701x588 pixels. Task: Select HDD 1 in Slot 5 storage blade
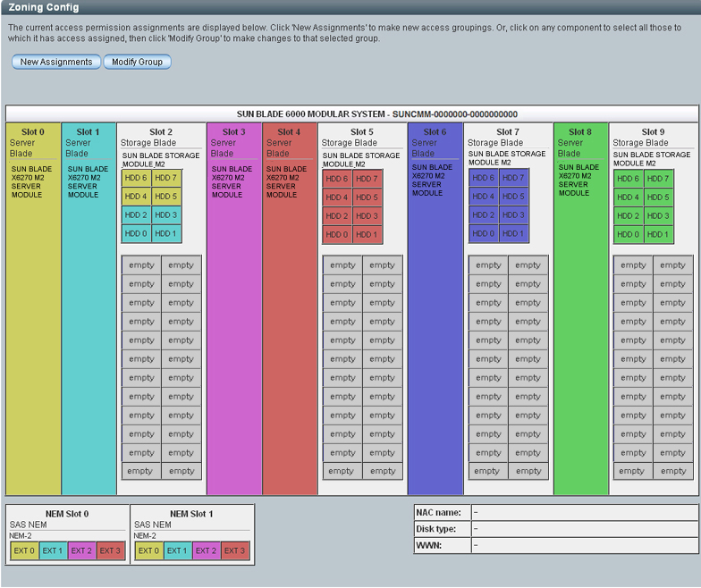coord(367,234)
